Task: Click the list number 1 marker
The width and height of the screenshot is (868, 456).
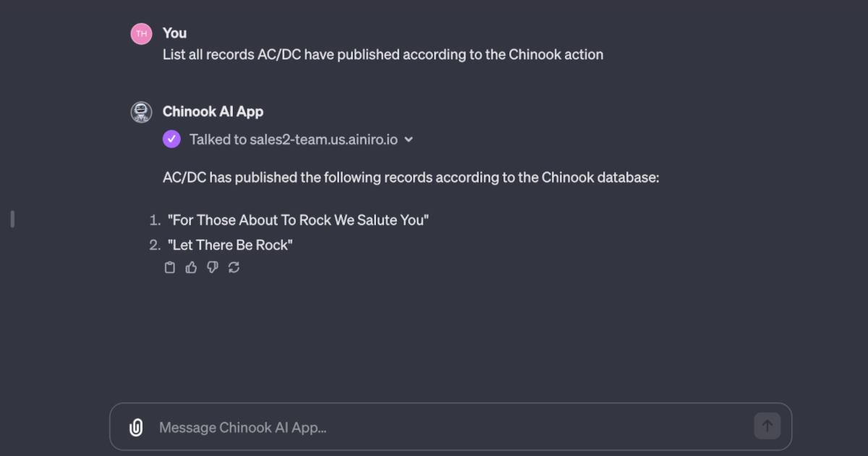Action: click(155, 220)
